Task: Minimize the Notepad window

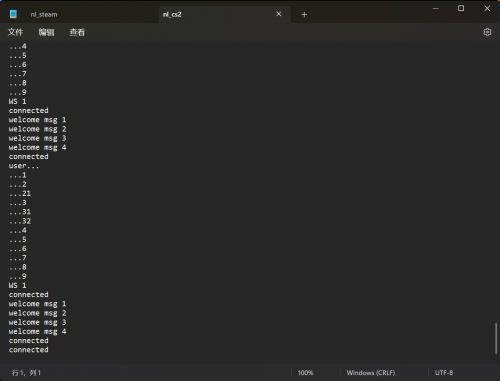Action: [436, 8]
